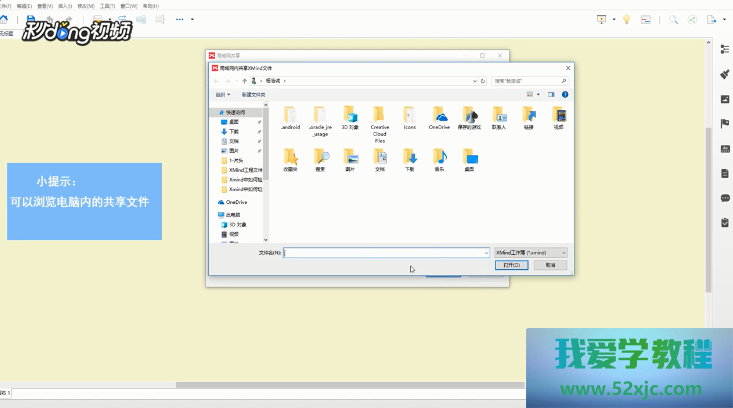Viewport: 733px width, 408px height.
Task: Open the Organize dropdown menu
Action: coord(221,94)
